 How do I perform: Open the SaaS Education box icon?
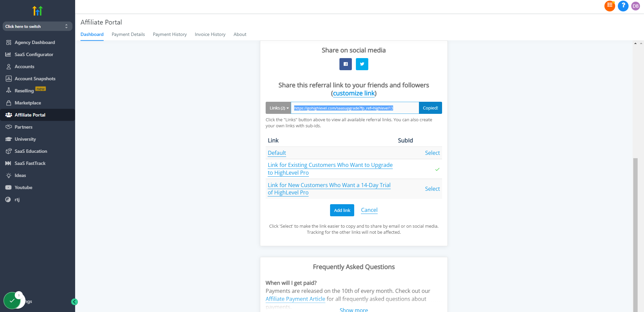9,151
